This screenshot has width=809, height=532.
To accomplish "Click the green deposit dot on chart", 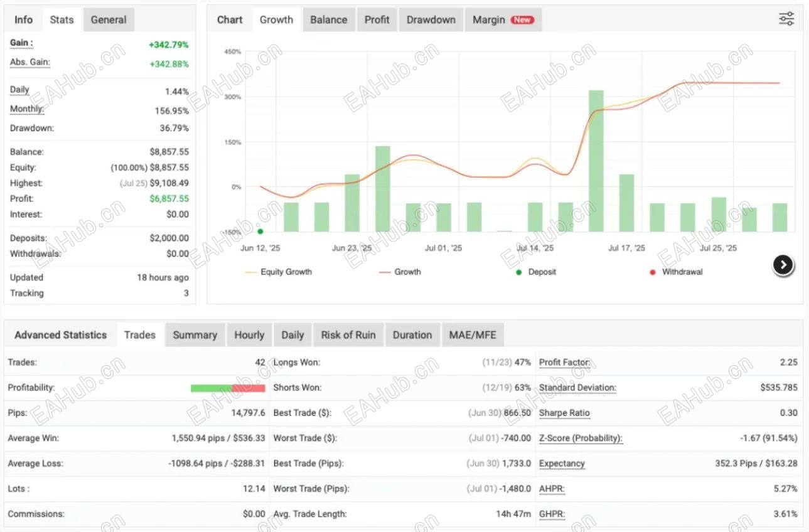I will pyautogui.click(x=260, y=231).
